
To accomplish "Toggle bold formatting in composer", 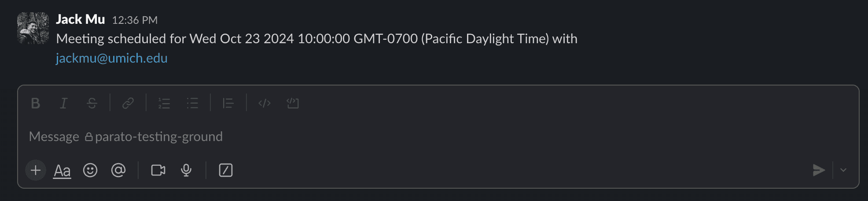I will coord(36,103).
